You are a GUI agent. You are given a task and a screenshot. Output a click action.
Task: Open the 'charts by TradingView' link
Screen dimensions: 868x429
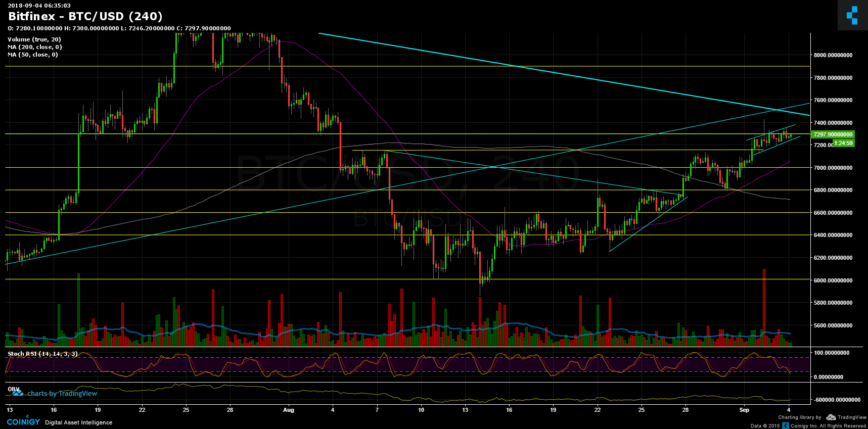[62, 393]
